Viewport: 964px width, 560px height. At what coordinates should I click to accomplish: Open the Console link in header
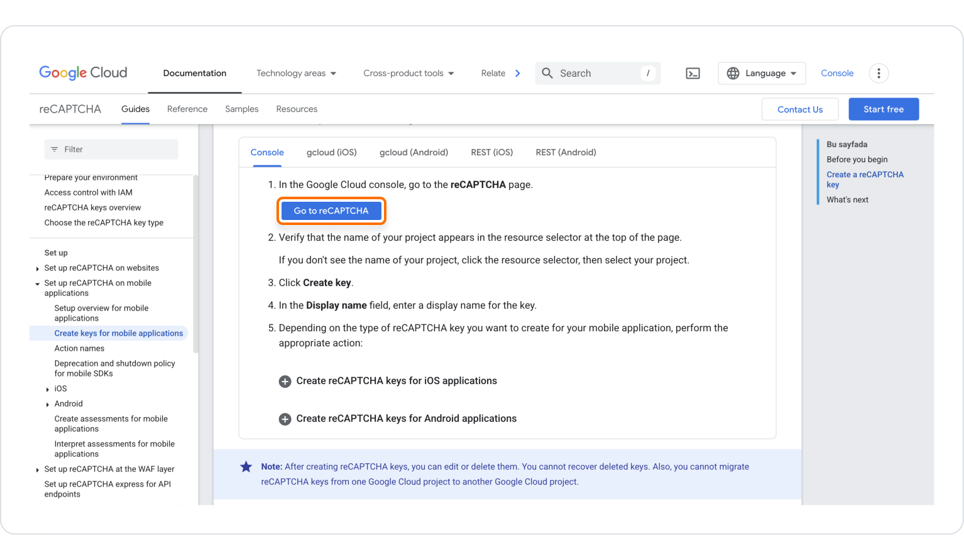click(837, 74)
